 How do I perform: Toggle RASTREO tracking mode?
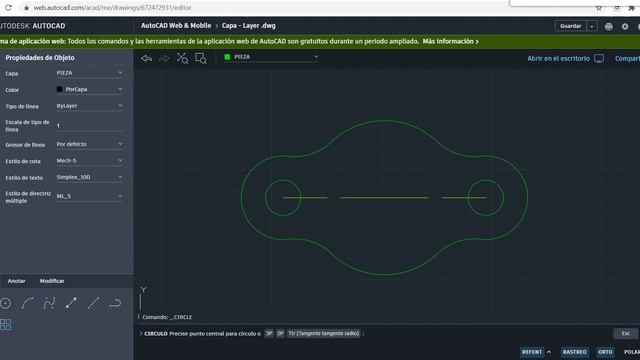(x=575, y=352)
